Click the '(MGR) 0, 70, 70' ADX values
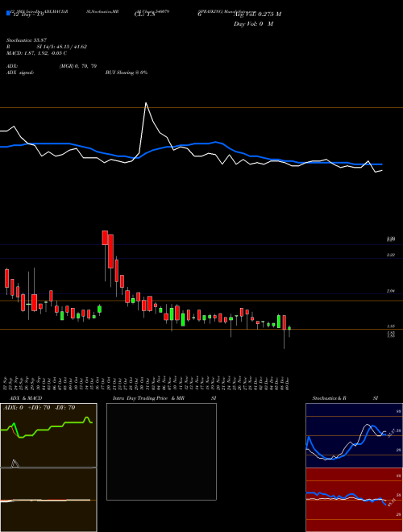 point(78,66)
